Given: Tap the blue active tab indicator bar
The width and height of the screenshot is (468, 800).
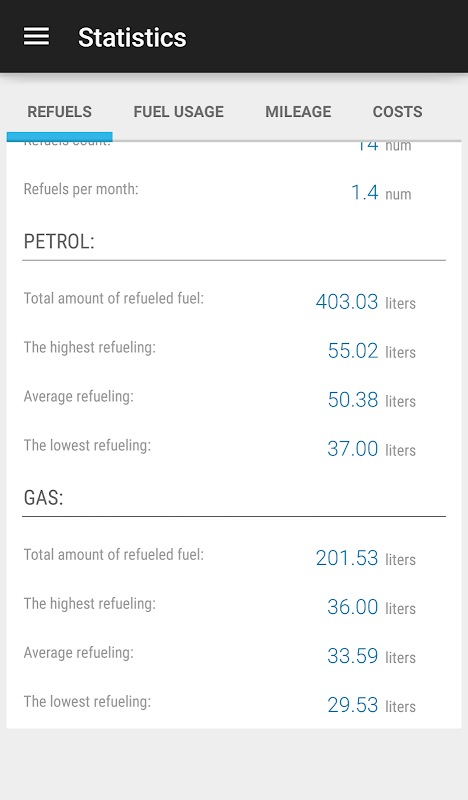Looking at the screenshot, I should click(x=60, y=137).
